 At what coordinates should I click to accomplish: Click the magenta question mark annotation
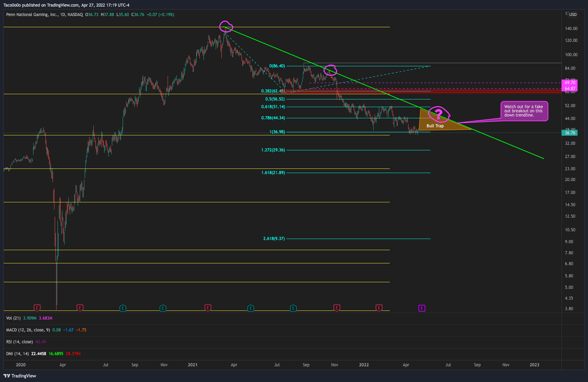tap(439, 114)
